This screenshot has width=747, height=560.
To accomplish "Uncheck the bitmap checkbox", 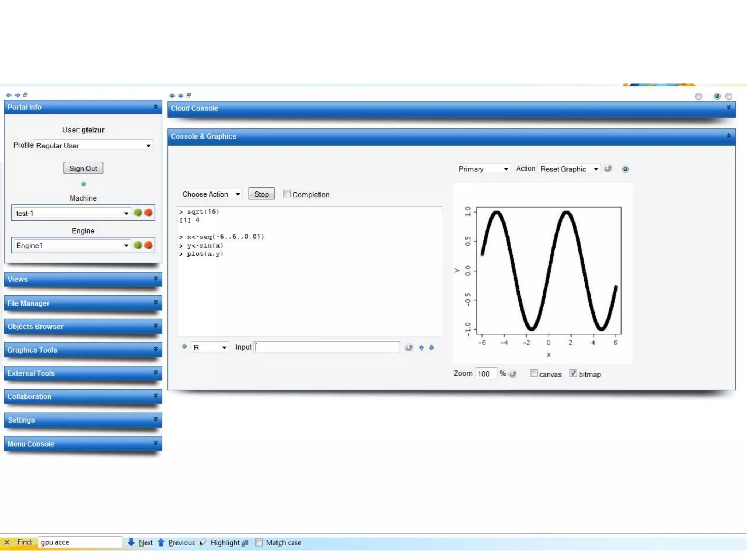I will click(x=573, y=373).
